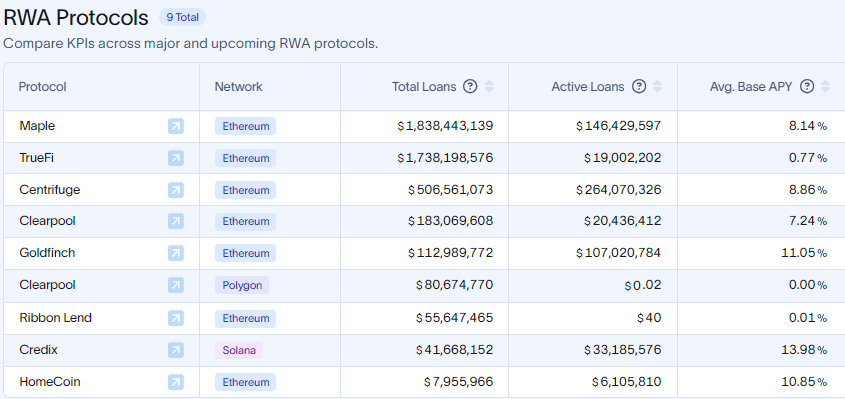Sort table by Total Loans arrows
The width and height of the screenshot is (845, 399).
(489, 86)
